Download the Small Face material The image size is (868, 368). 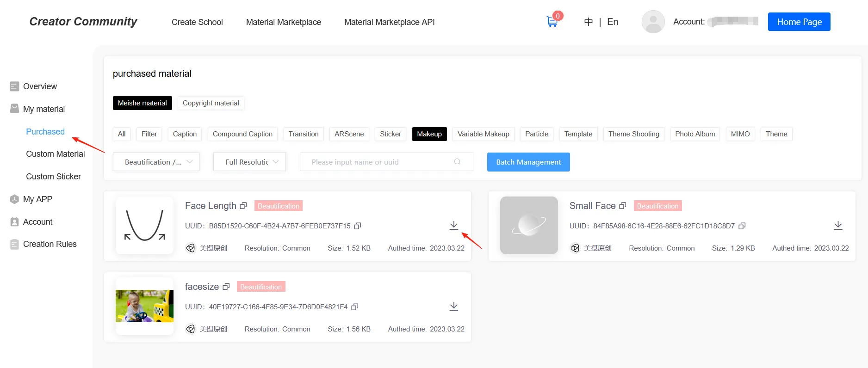point(837,225)
